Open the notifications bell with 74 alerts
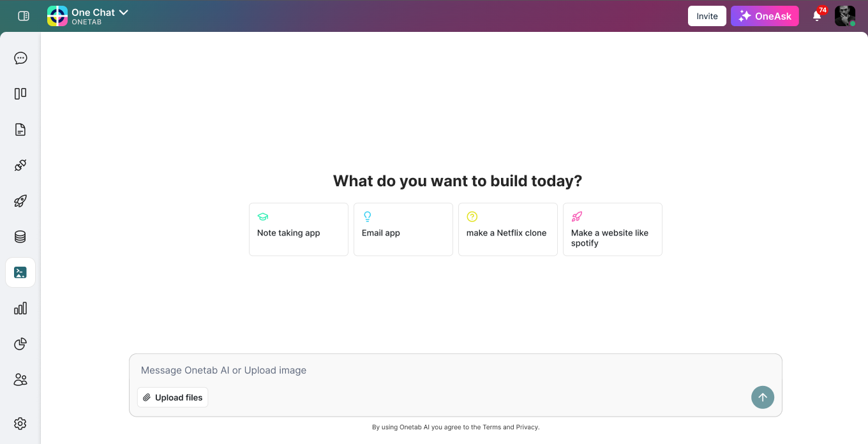This screenshot has width=868, height=444. pyautogui.click(x=817, y=16)
